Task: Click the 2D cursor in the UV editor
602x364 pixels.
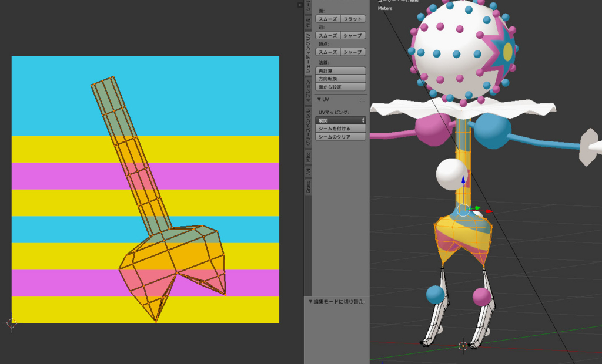Action: (x=12, y=323)
